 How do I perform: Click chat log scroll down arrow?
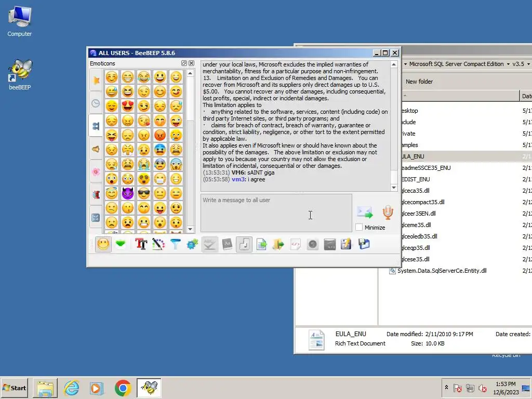point(394,188)
